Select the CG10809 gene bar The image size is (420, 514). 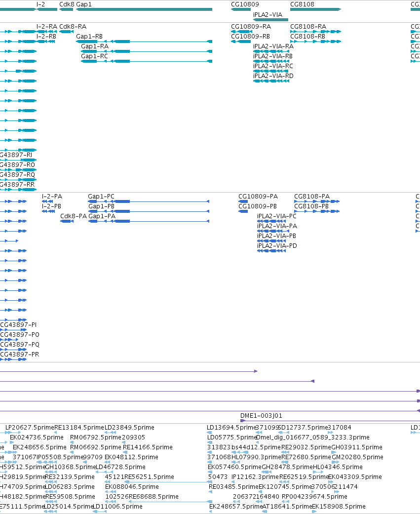point(241,9)
